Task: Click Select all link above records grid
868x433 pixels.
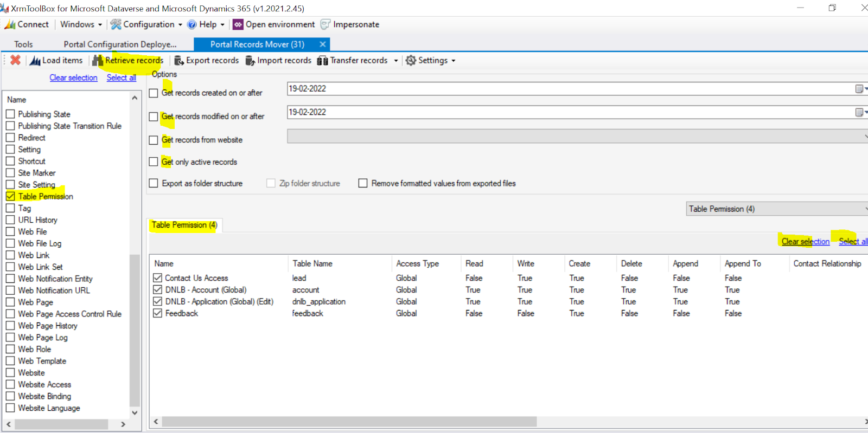Action: pos(853,241)
